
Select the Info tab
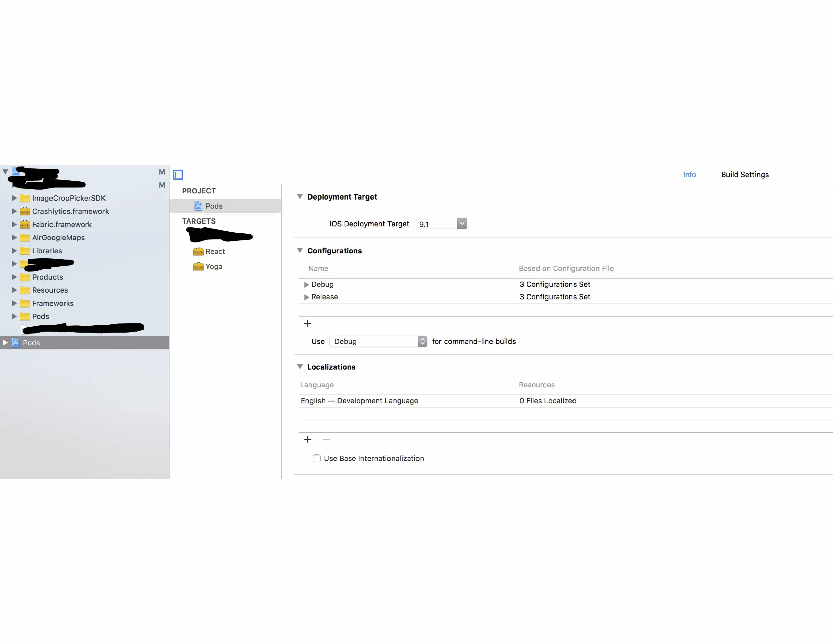[x=689, y=174]
